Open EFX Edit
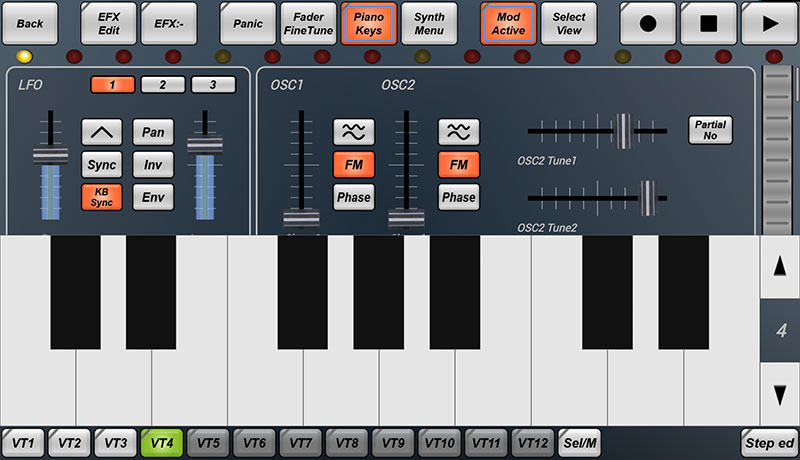 [109, 23]
